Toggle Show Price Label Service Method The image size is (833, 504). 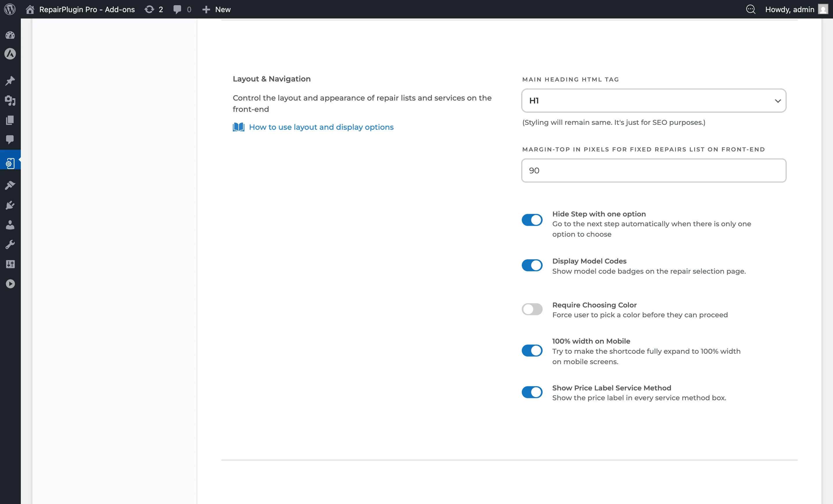click(x=532, y=392)
